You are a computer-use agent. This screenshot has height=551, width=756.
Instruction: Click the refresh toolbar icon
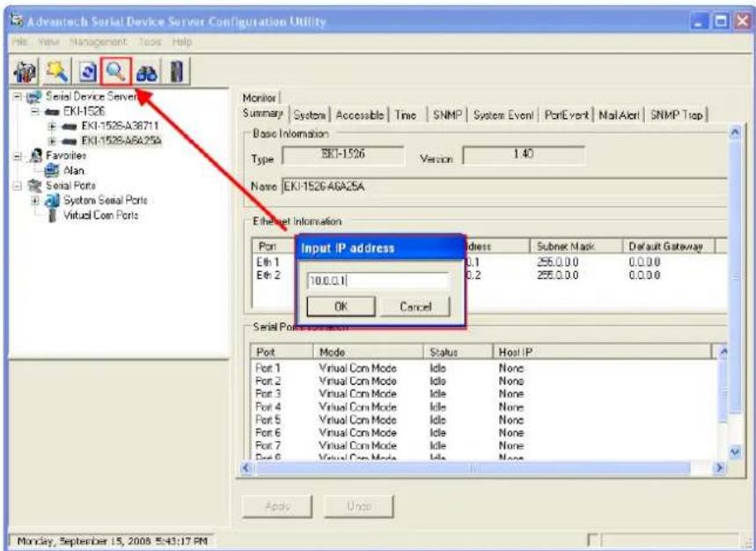88,72
